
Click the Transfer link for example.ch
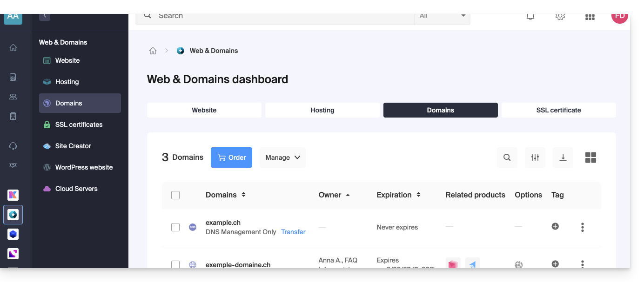click(293, 232)
